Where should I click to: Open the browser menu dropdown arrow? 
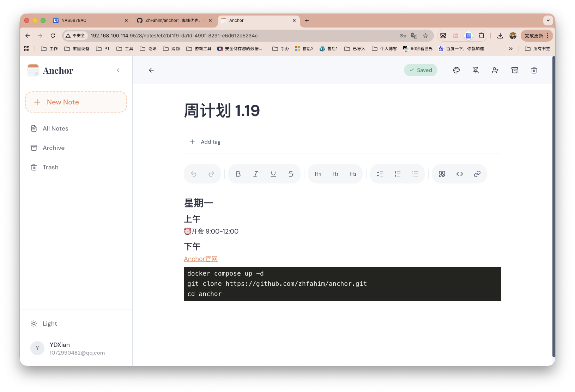click(548, 20)
